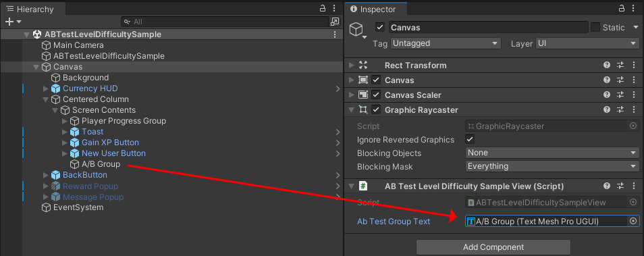The image size is (644, 256).
Task: Open AB Test script presets icon
Action: pos(620,186)
